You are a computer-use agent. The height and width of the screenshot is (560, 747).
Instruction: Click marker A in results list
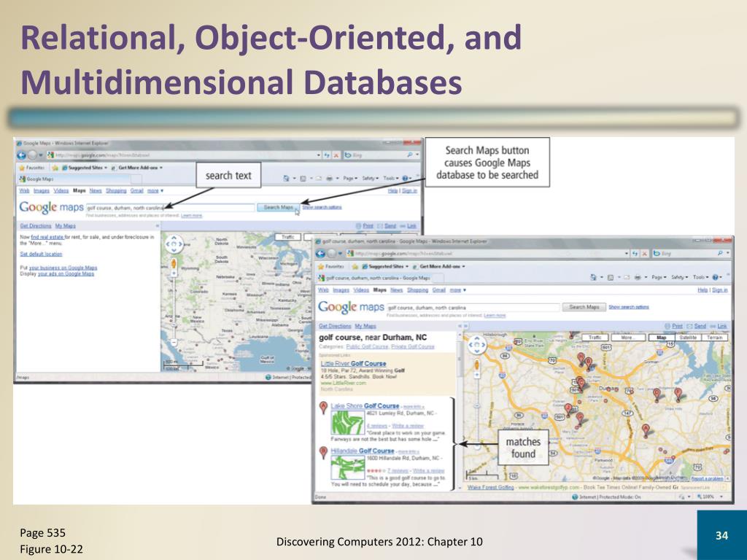pos(323,408)
